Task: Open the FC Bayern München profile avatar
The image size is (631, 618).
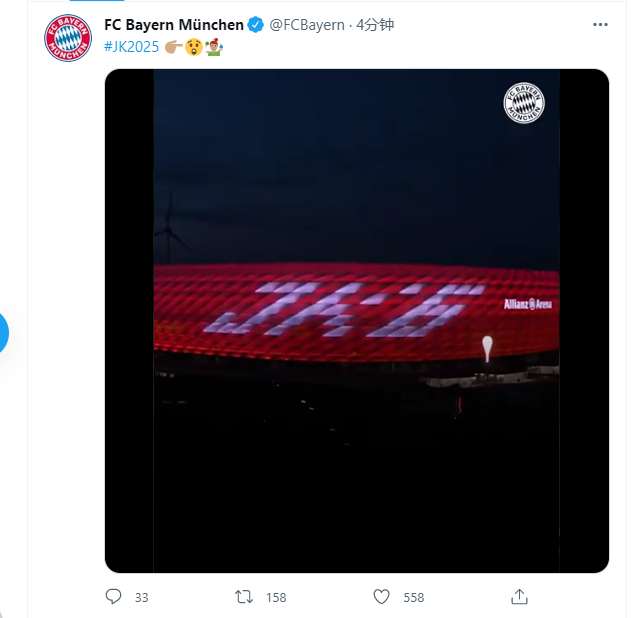Action: point(68,37)
